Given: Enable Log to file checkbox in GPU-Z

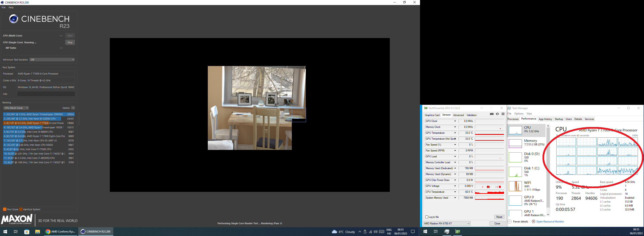Looking at the screenshot, I should [x=427, y=217].
